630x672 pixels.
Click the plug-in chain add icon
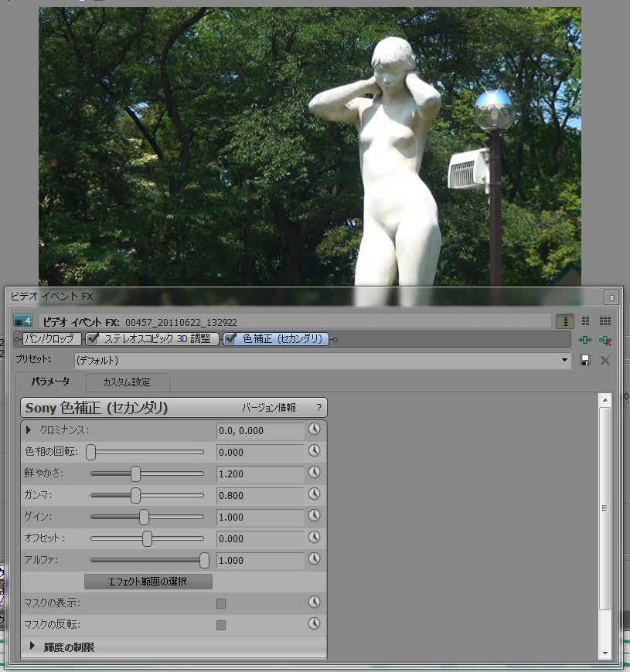(586, 340)
